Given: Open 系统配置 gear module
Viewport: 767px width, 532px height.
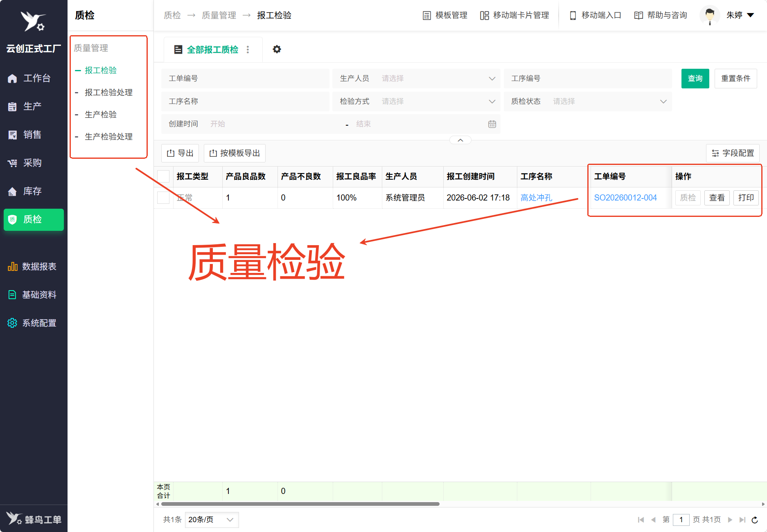Looking at the screenshot, I should (33, 323).
